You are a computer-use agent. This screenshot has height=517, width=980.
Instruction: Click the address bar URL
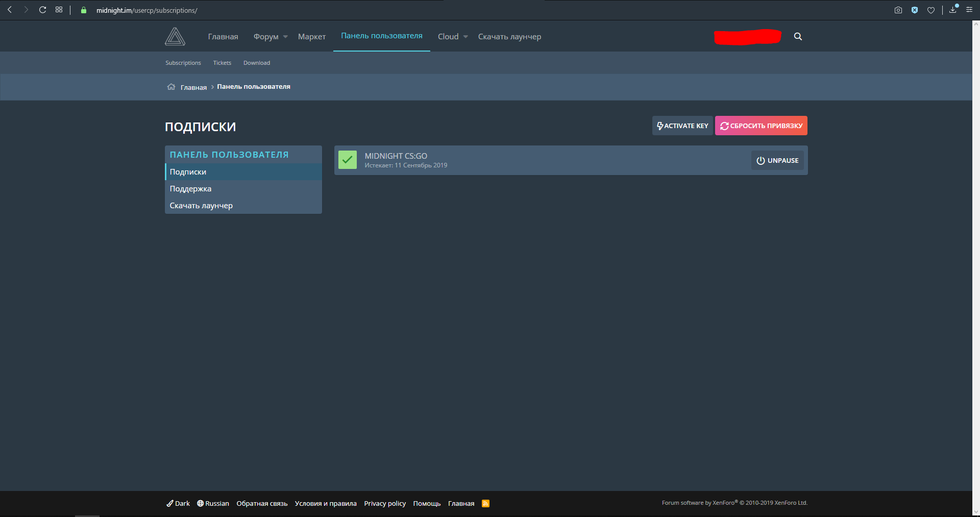(147, 10)
